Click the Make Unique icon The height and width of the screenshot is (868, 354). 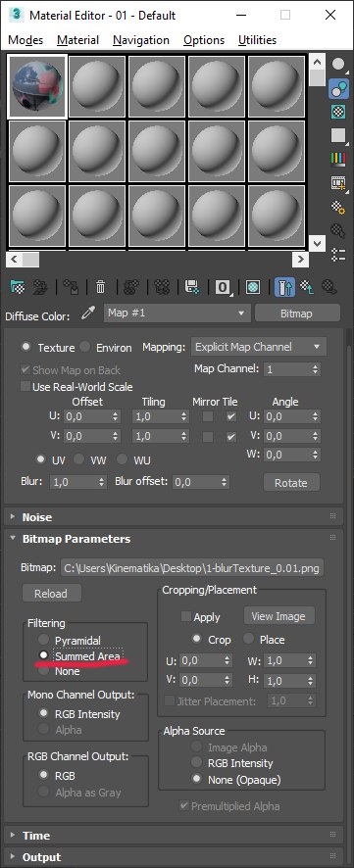coord(162,287)
